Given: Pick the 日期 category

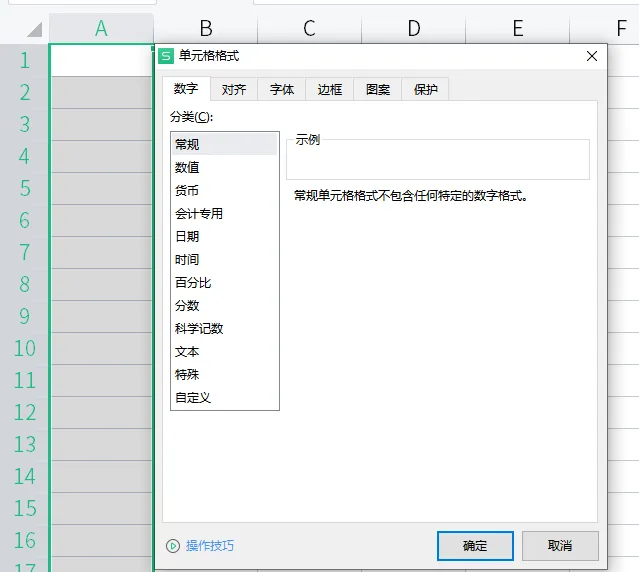Looking at the screenshot, I should click(225, 236).
